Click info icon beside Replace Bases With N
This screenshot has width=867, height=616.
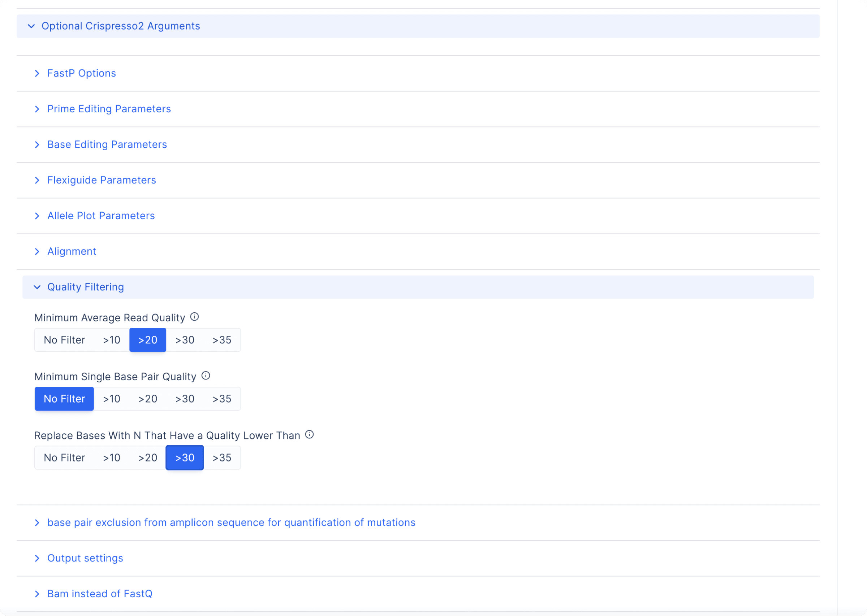click(309, 434)
